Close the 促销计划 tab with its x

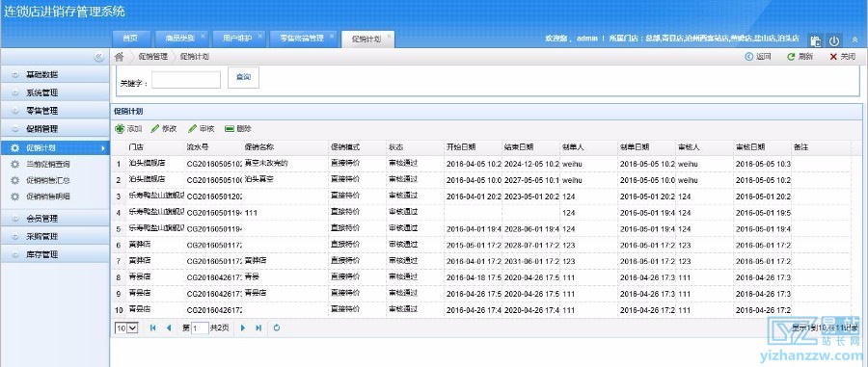point(389,36)
